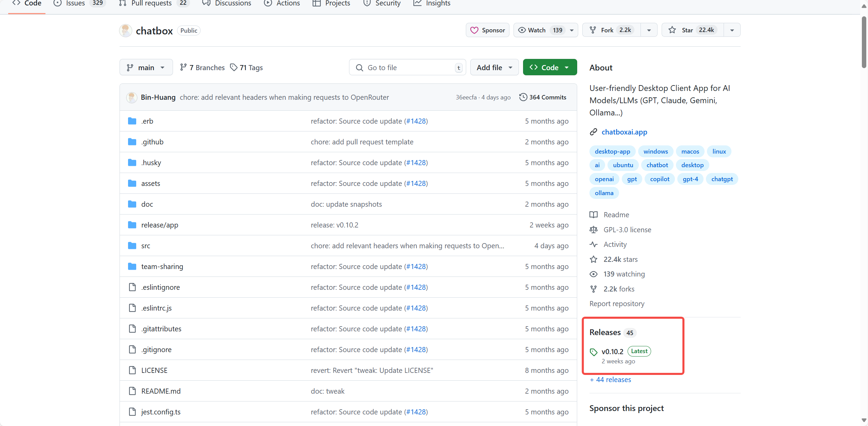Click the release tag icon beside v0.10.2
Viewport: 868px width, 426px height.
(594, 352)
